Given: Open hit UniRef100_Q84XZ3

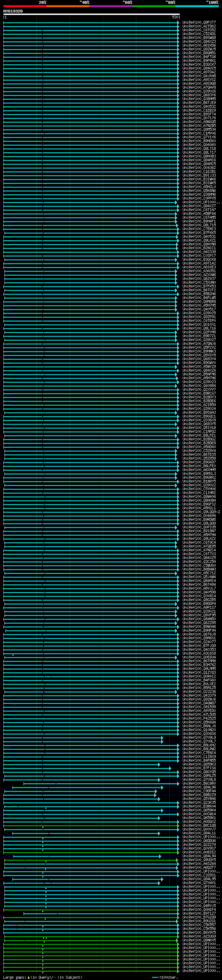Looking at the screenshot, I should (x=199, y=41).
